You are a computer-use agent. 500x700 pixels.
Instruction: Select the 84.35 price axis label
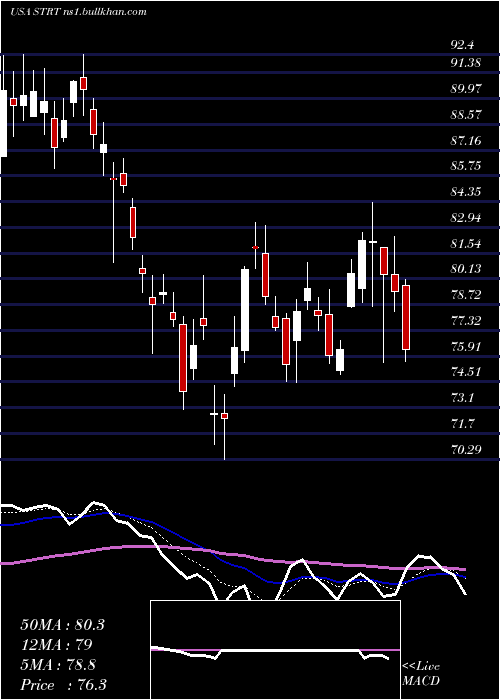click(x=466, y=192)
